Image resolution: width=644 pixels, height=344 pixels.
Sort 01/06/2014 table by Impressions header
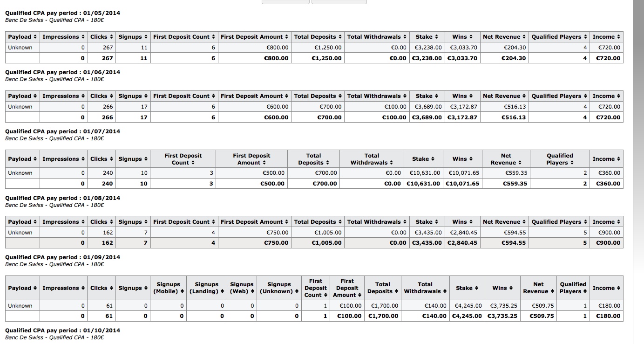coord(63,96)
